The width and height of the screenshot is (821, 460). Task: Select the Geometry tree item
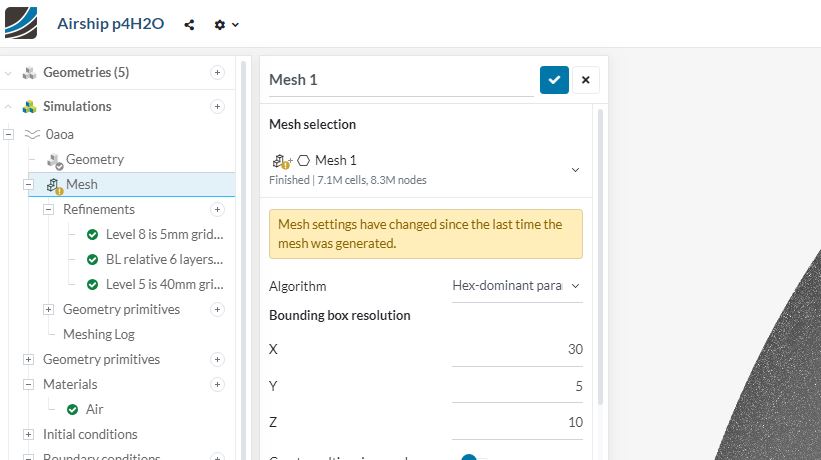click(x=95, y=159)
